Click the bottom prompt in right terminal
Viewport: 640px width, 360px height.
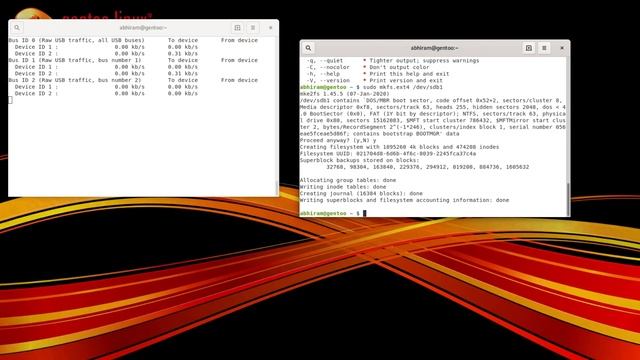(x=333, y=213)
